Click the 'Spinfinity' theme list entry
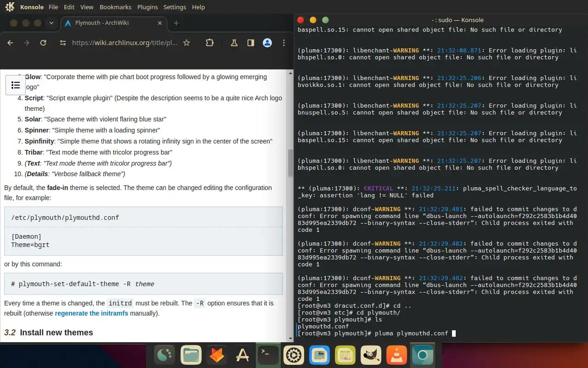 (x=148, y=141)
